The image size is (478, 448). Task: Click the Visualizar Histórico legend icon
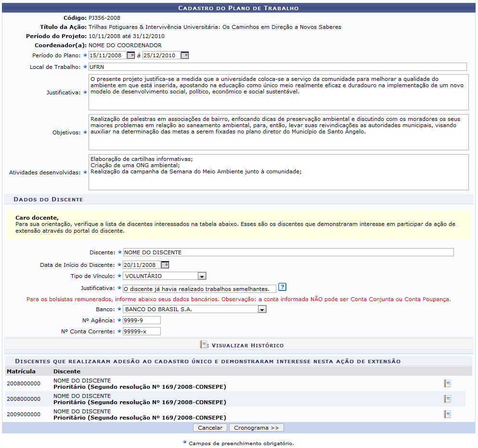pos(203,345)
